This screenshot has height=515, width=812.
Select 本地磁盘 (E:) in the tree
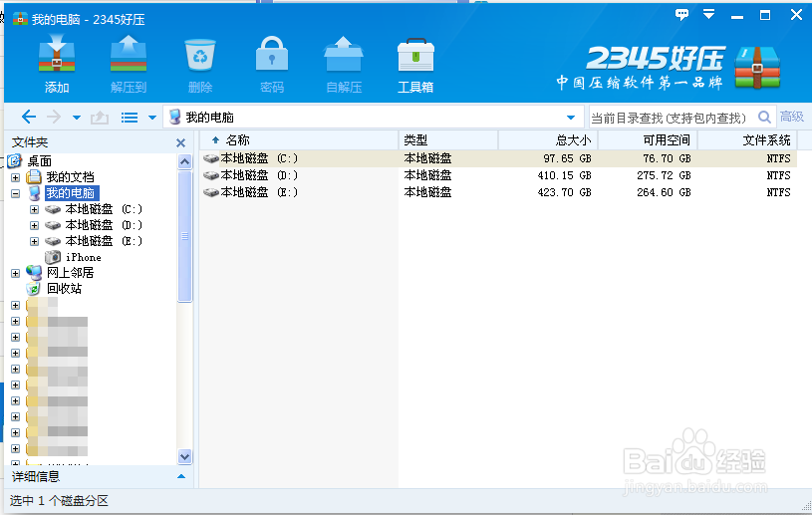click(x=104, y=241)
